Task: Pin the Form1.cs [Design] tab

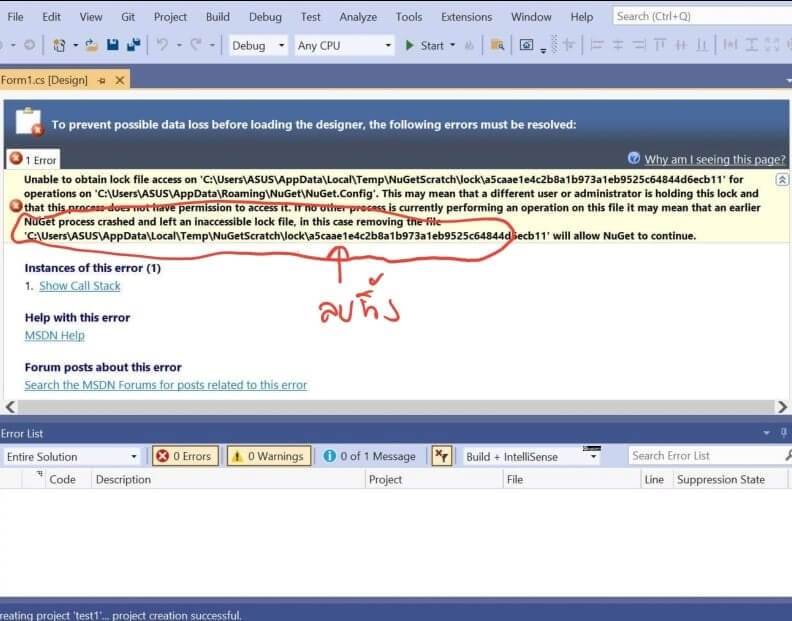Action: 102,80
